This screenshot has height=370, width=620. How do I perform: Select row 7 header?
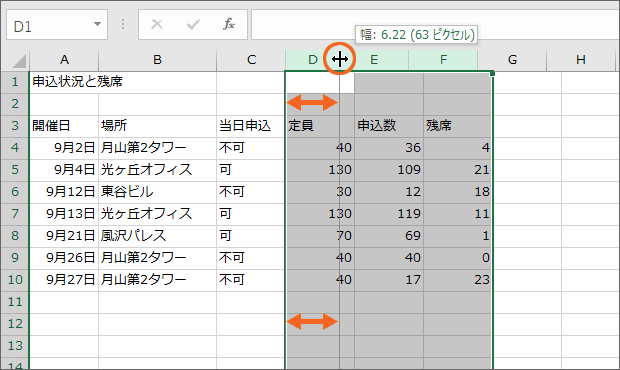coord(15,214)
